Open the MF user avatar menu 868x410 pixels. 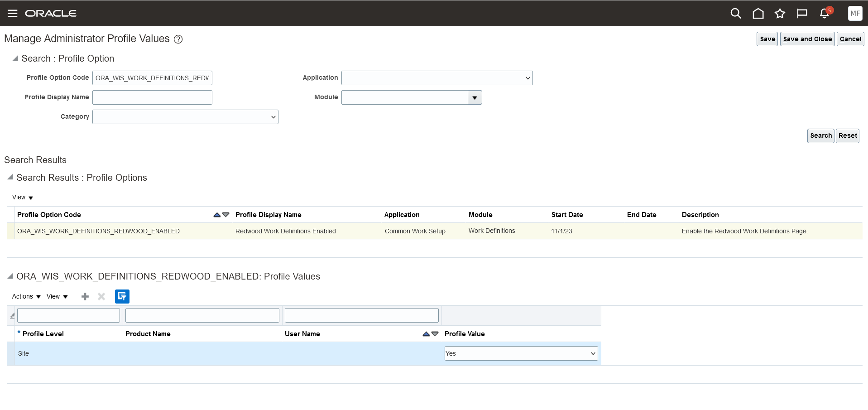tap(854, 13)
